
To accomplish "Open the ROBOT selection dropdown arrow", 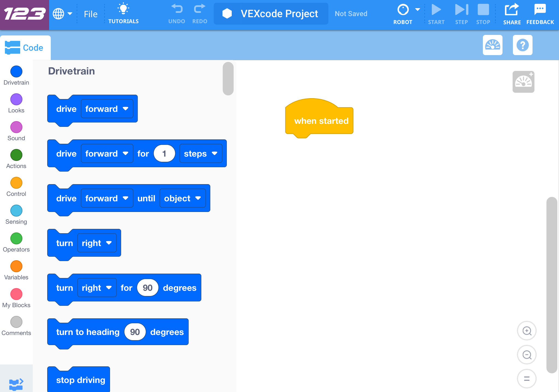I will [417, 9].
